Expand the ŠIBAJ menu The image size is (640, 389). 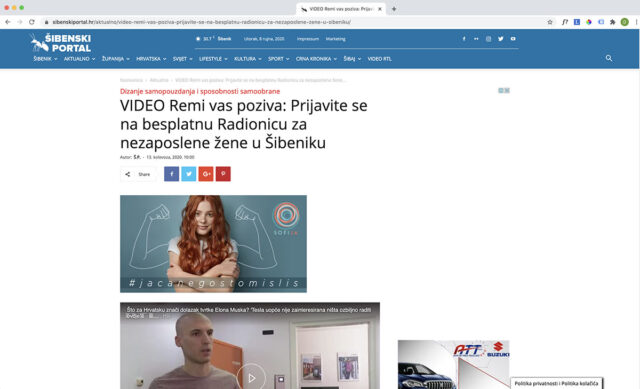tap(352, 59)
